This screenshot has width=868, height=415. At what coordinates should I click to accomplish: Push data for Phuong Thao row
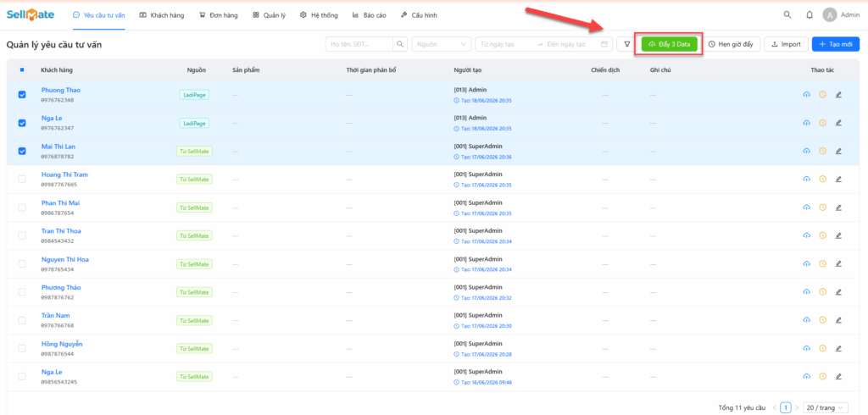[807, 95]
